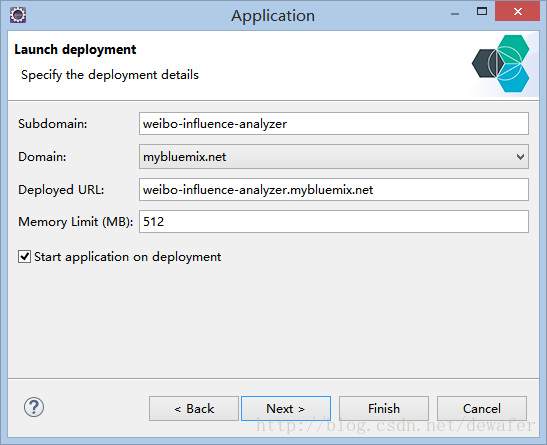Viewport: 547px width, 445px height.
Task: Click the Subdomain label
Action: [x=53, y=124]
